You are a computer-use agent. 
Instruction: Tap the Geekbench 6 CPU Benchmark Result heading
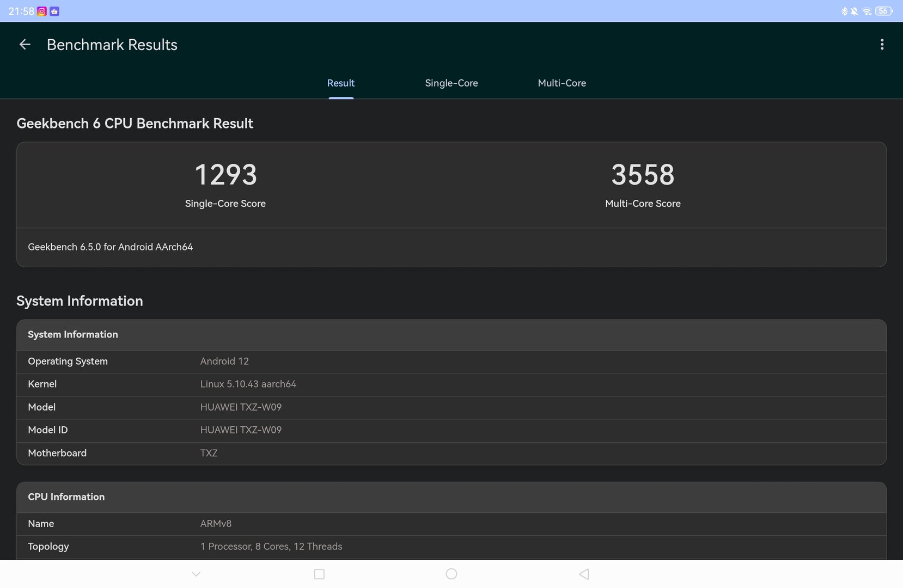coord(135,124)
